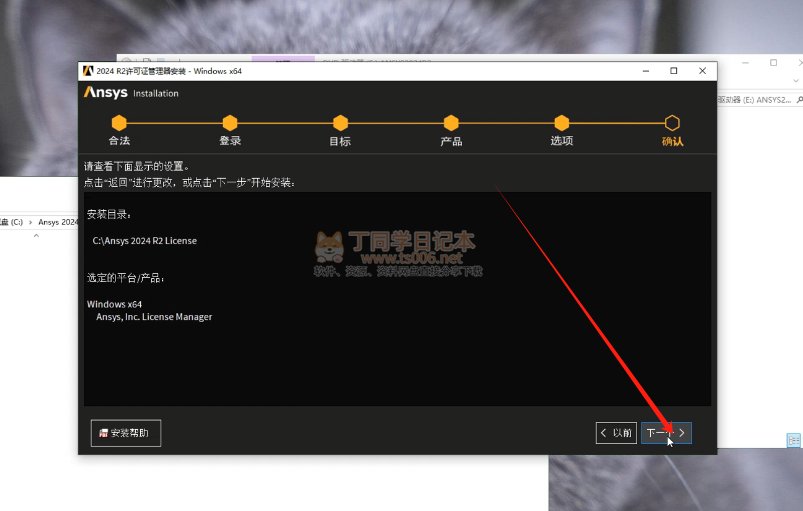Select the 确认 step hexagon

click(x=672, y=123)
